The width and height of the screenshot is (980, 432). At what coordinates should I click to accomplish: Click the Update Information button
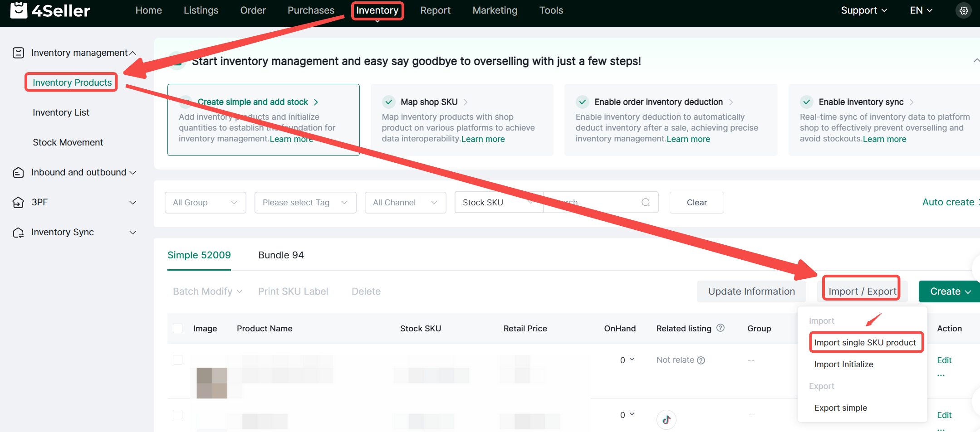click(751, 291)
